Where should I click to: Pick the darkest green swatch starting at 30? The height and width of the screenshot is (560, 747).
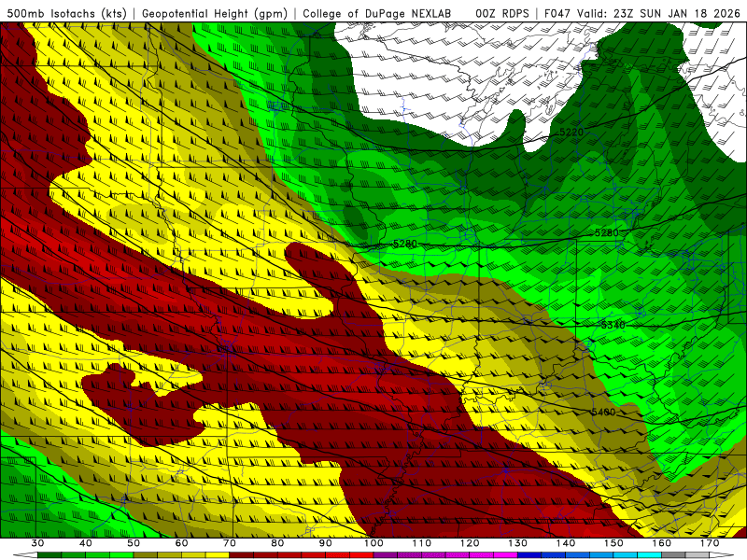[x=49, y=555]
